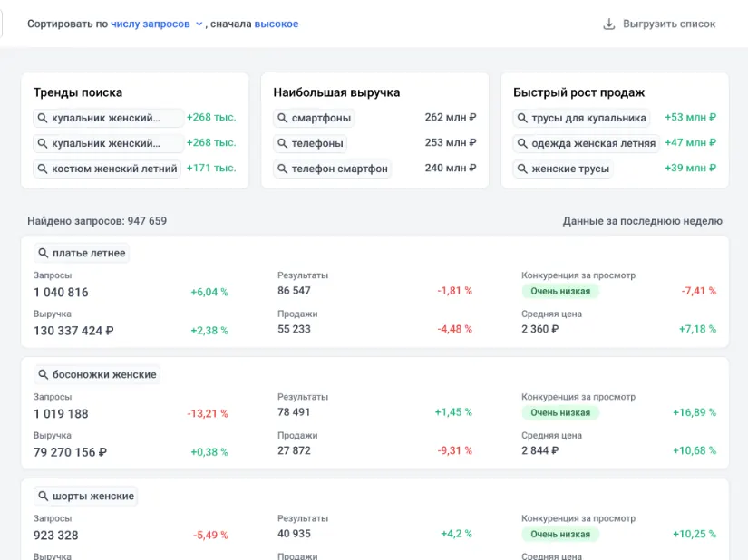Click search icon in женские трусы chip

[x=522, y=169]
